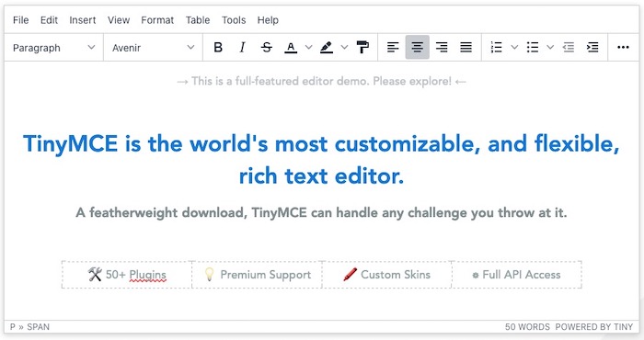Click the format painter roller icon
This screenshot has width=644, height=340.
(362, 48)
